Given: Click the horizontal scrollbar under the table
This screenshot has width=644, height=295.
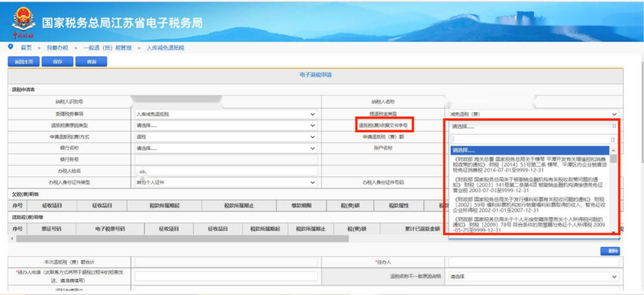Looking at the screenshot, I should [x=182, y=238].
